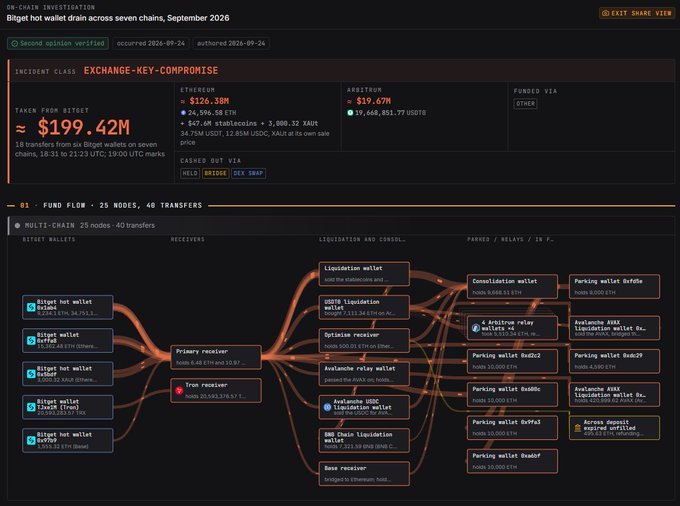
Task: Select the Avalanche USDC liquidation wallet node
Action: tap(364, 407)
